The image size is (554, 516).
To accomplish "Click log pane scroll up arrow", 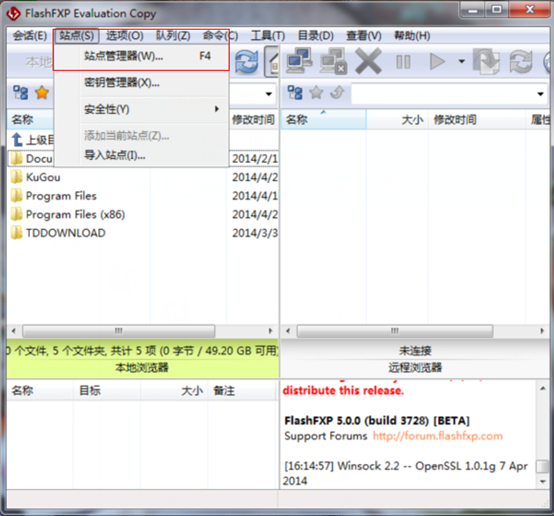I will [542, 388].
